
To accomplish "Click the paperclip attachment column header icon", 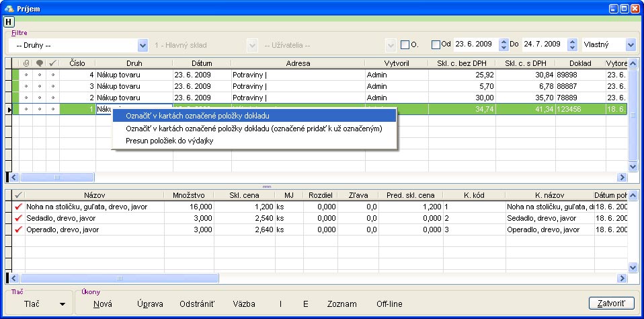I will point(26,63).
